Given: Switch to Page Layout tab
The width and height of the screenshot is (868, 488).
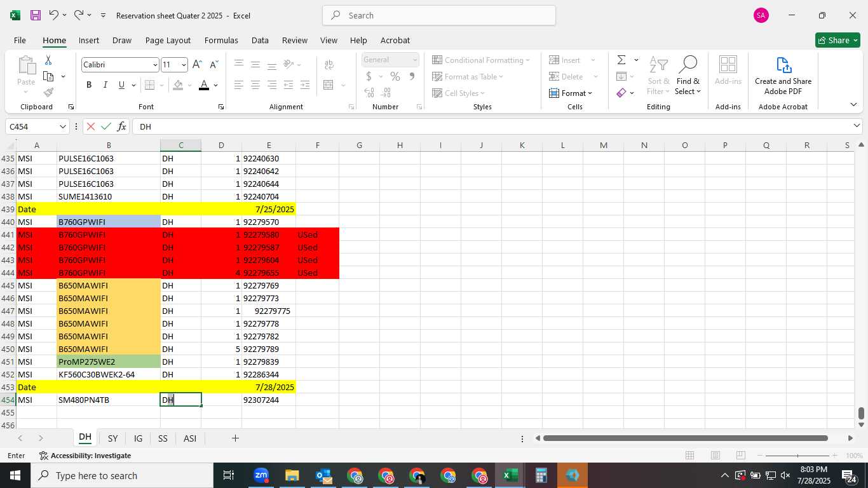Looking at the screenshot, I should [x=168, y=40].
